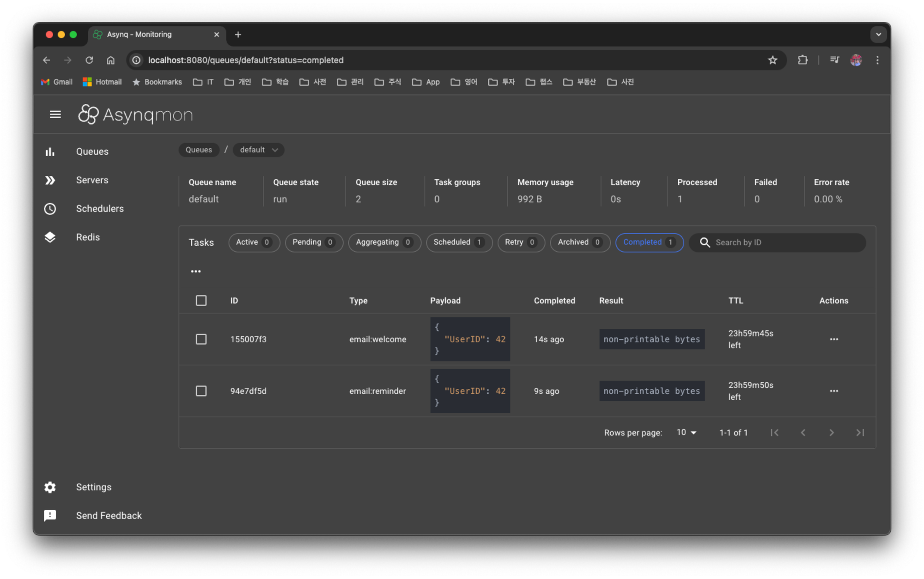Image resolution: width=924 pixels, height=579 pixels.
Task: Select all tasks with the header checkbox
Action: point(201,300)
